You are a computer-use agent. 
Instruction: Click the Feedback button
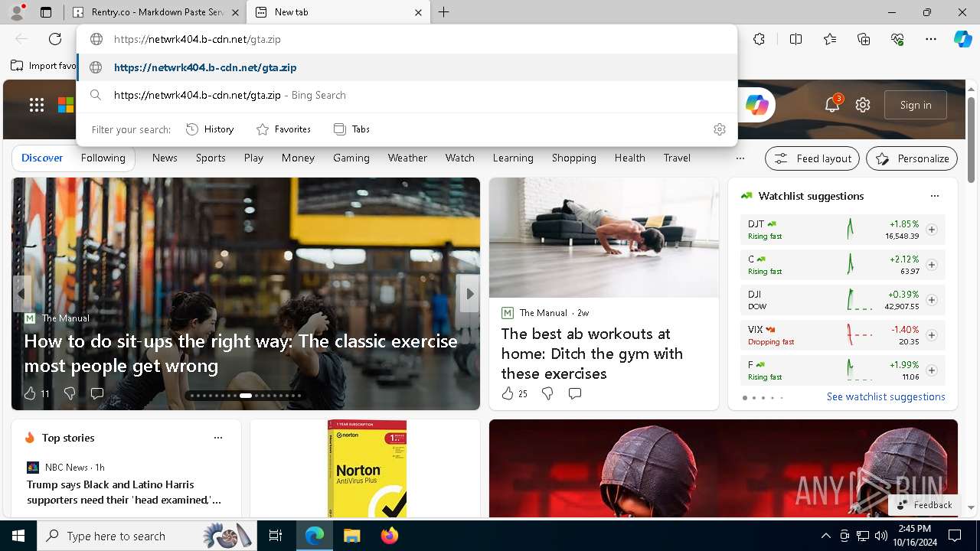[923, 505]
